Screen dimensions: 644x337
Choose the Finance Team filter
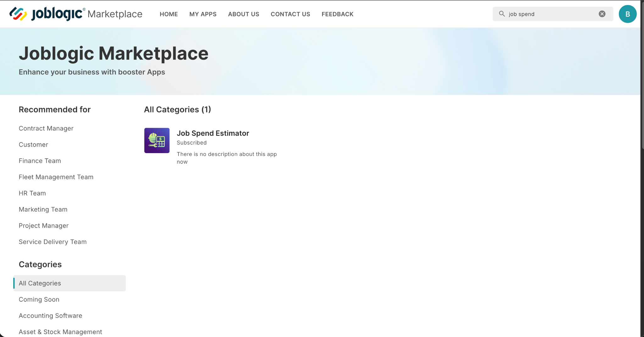click(x=40, y=161)
